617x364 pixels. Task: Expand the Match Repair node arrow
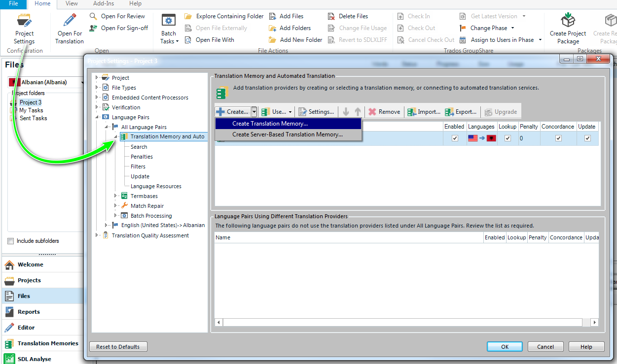(x=115, y=206)
